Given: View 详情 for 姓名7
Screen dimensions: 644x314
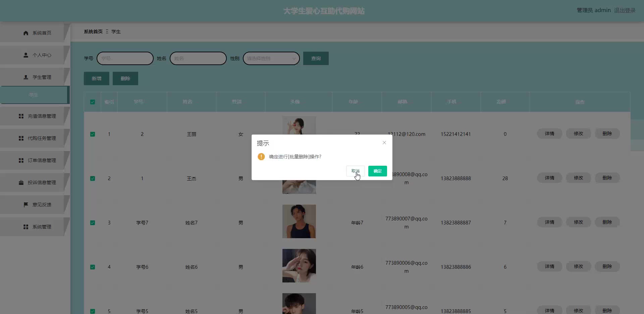Looking at the screenshot, I should tap(549, 222).
